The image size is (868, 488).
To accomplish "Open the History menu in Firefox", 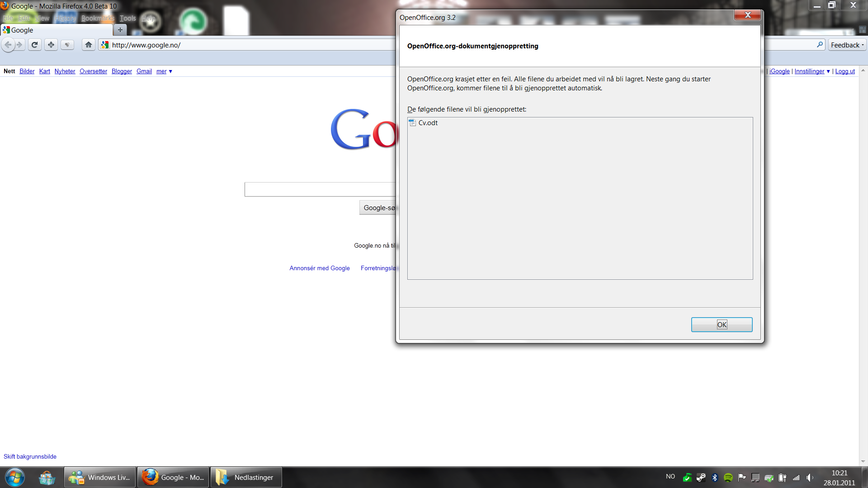I will click(66, 18).
